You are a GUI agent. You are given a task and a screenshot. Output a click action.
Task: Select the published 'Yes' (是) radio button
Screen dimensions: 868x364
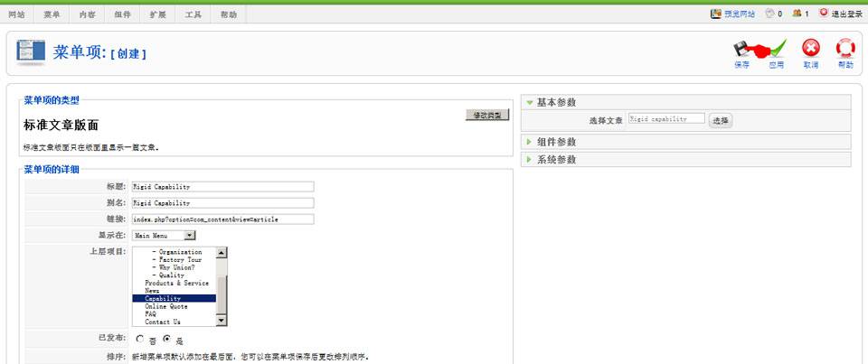point(166,340)
